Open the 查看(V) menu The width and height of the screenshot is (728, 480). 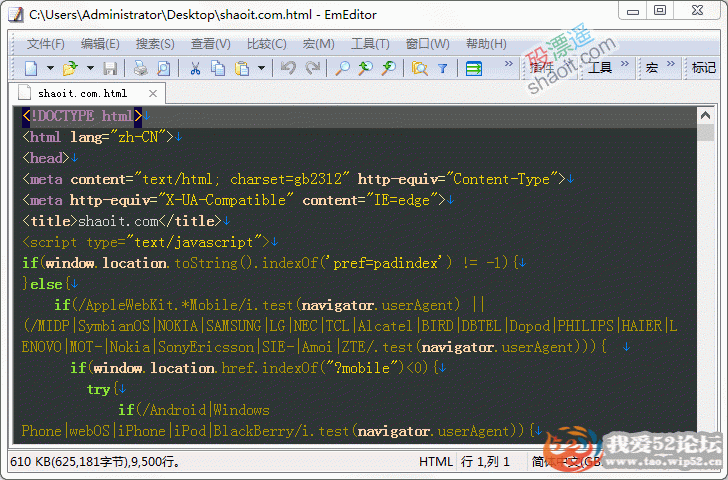tap(211, 44)
